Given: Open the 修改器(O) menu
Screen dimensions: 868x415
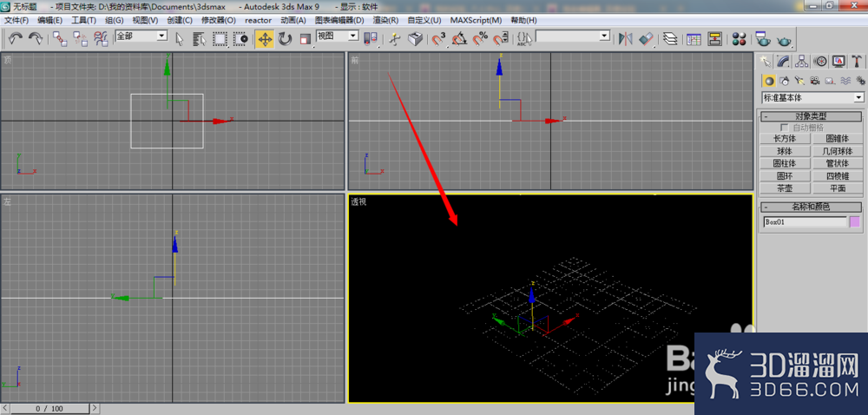Looking at the screenshot, I should 218,20.
